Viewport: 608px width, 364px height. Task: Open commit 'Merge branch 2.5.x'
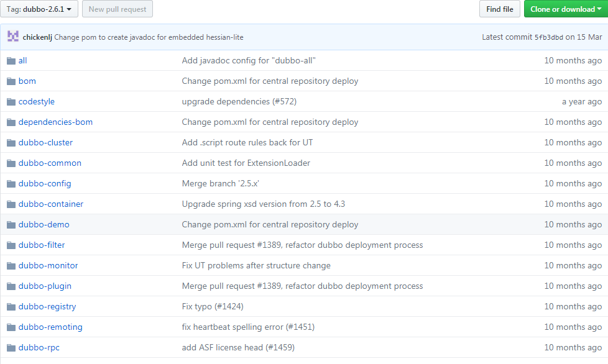[220, 183]
